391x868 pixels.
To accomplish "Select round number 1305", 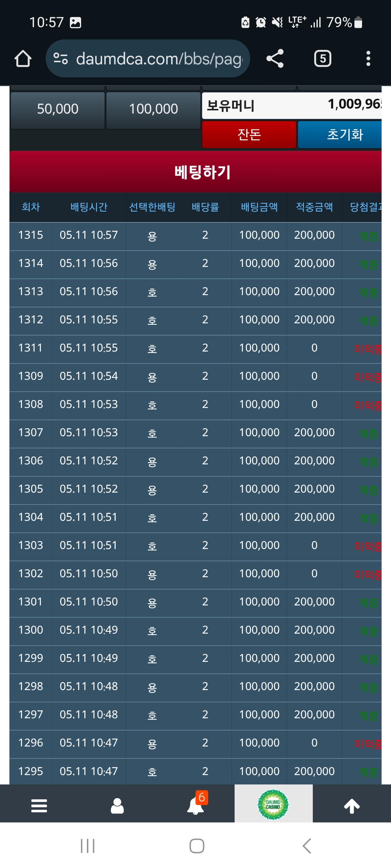I will [x=31, y=489].
